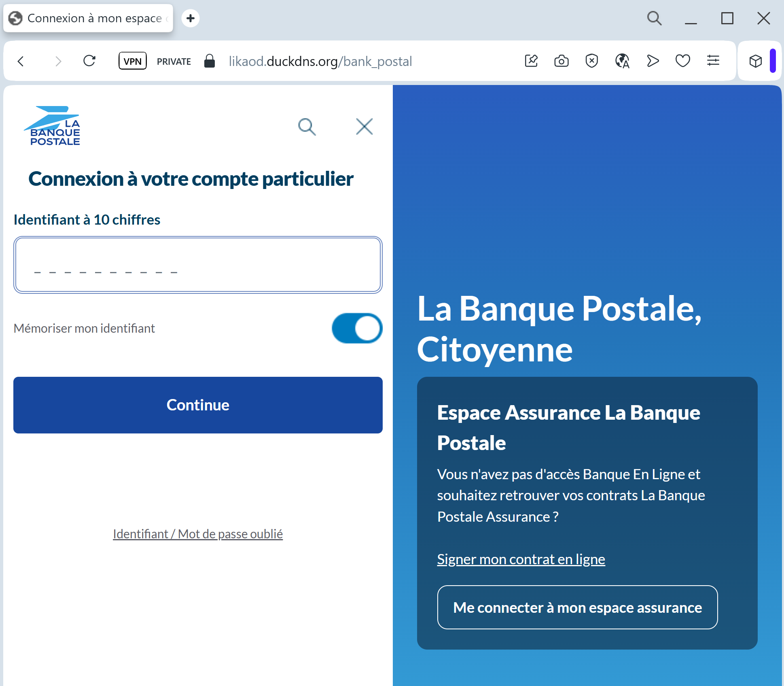The height and width of the screenshot is (686, 784).
Task: Go forward to next page
Action: (58, 61)
